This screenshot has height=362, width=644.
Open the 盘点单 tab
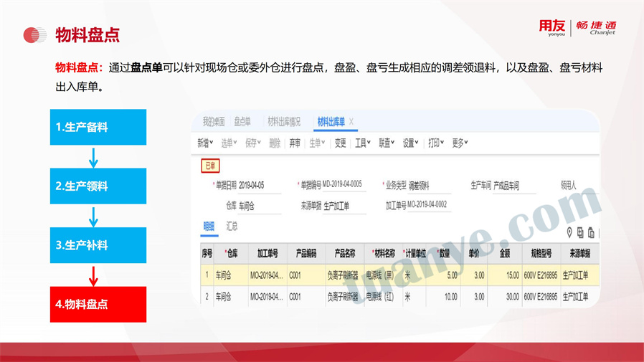(x=242, y=121)
